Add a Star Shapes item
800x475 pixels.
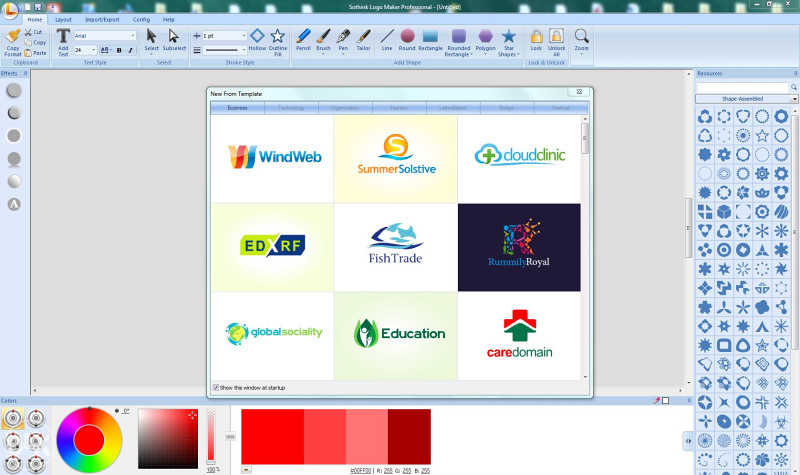[x=508, y=42]
